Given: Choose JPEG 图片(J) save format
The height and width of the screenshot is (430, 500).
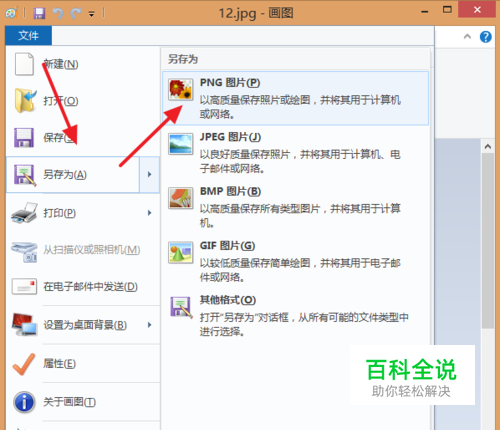Looking at the screenshot, I should [295, 153].
